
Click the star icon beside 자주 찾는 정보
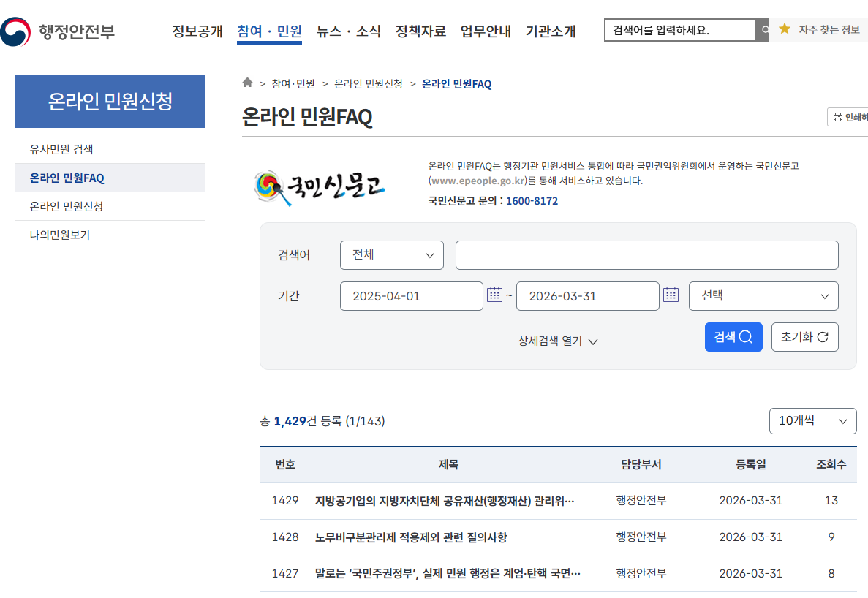click(785, 29)
